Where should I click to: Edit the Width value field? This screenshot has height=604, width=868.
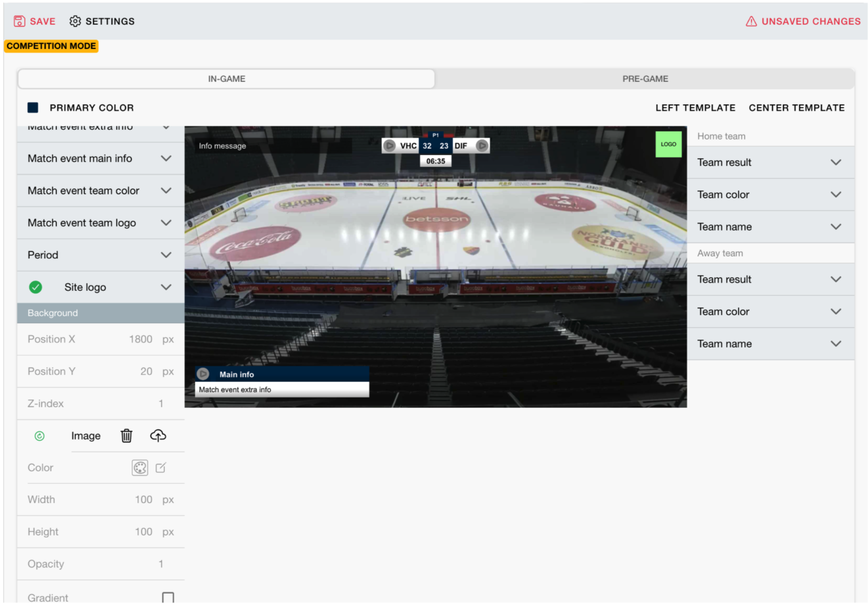[143, 499]
